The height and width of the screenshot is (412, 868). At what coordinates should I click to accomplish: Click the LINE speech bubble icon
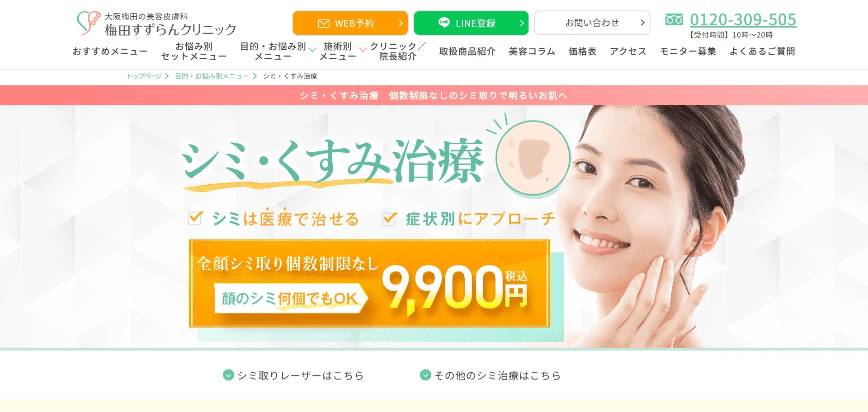coord(444,22)
